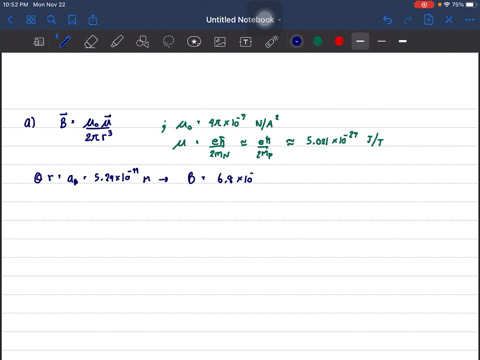Select the highlighted first stroke width
The height and width of the screenshot is (360, 480).
360,41
